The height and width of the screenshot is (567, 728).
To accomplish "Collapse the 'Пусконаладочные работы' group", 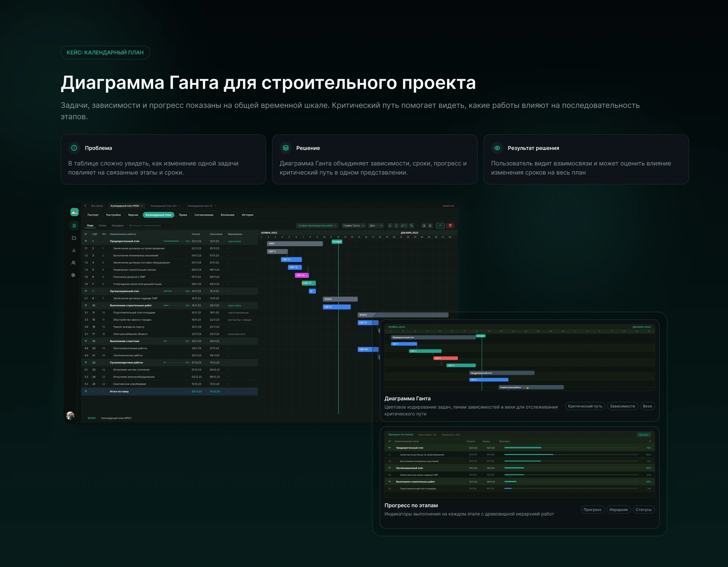I will (x=86, y=363).
